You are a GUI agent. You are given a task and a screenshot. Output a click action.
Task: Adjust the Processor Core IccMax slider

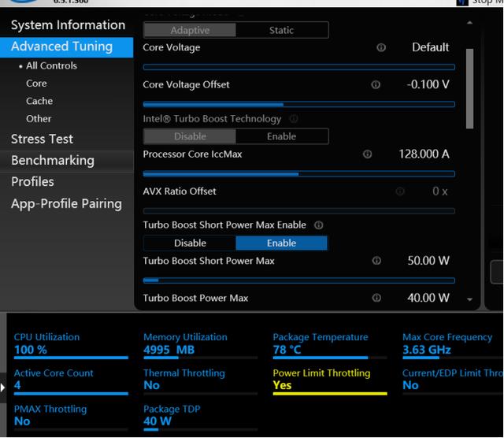pos(299,174)
